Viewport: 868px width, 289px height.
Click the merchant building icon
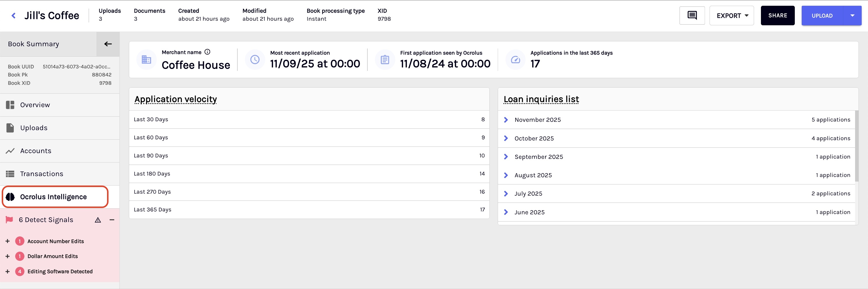click(146, 60)
